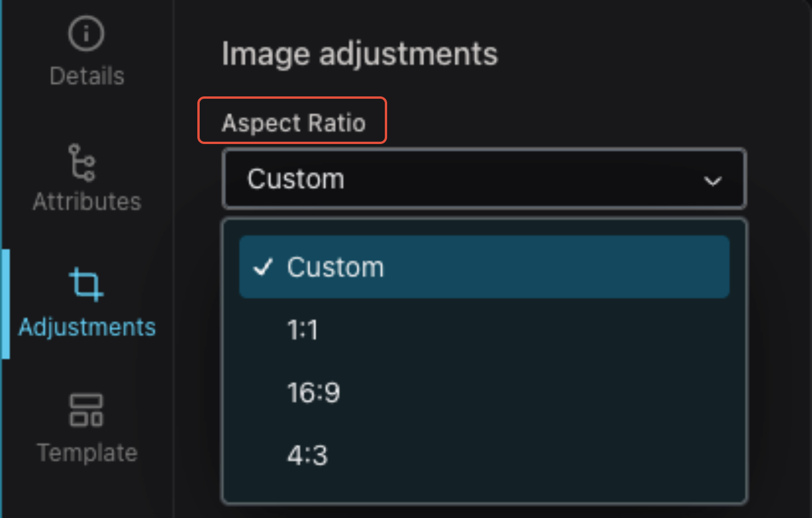Click the vertical divider beside the sidebar
The width and height of the screenshot is (812, 518).
point(174,259)
